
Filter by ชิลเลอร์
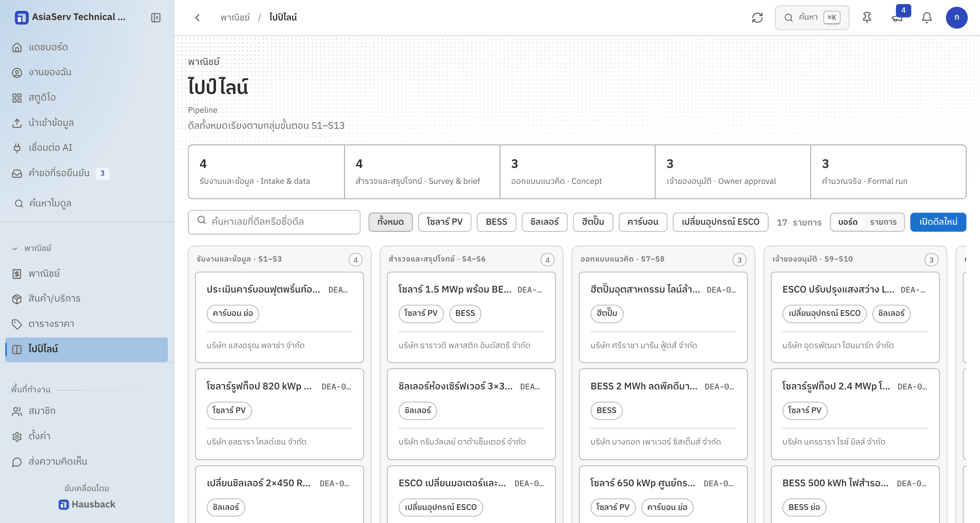(x=545, y=222)
